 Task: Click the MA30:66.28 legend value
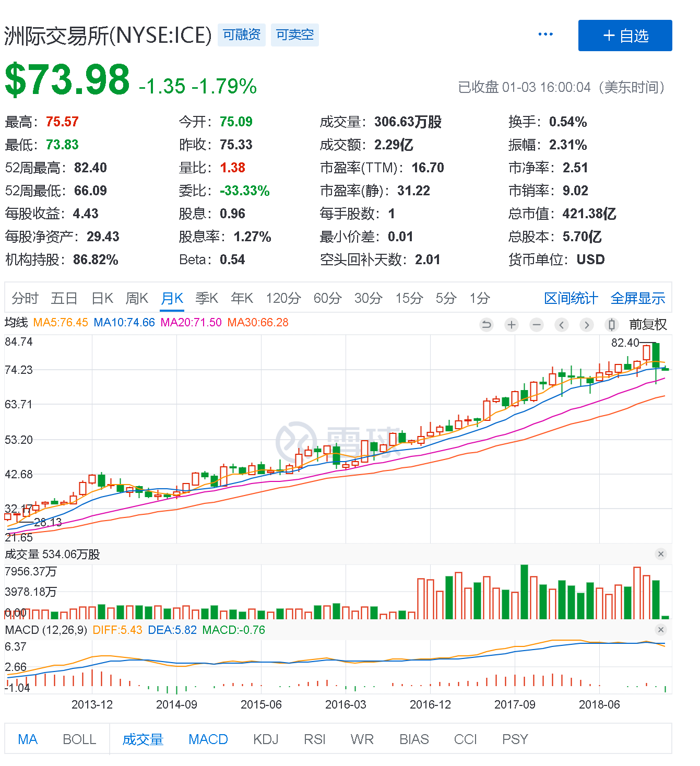tap(258, 323)
